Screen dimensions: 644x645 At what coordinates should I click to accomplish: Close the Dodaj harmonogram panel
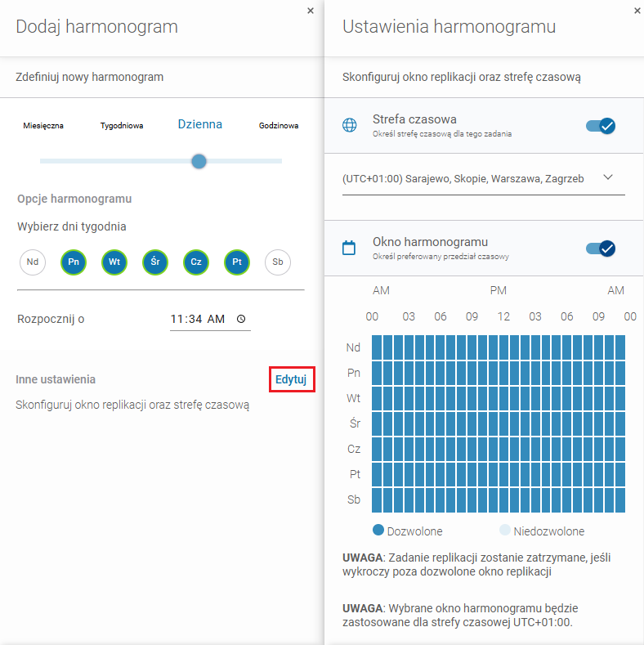pyautogui.click(x=310, y=11)
